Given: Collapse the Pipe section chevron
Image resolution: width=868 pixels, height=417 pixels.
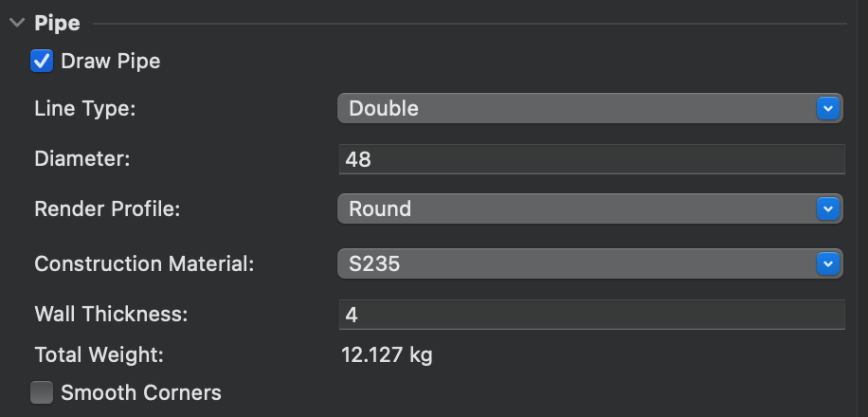Looking at the screenshot, I should coord(15,24).
